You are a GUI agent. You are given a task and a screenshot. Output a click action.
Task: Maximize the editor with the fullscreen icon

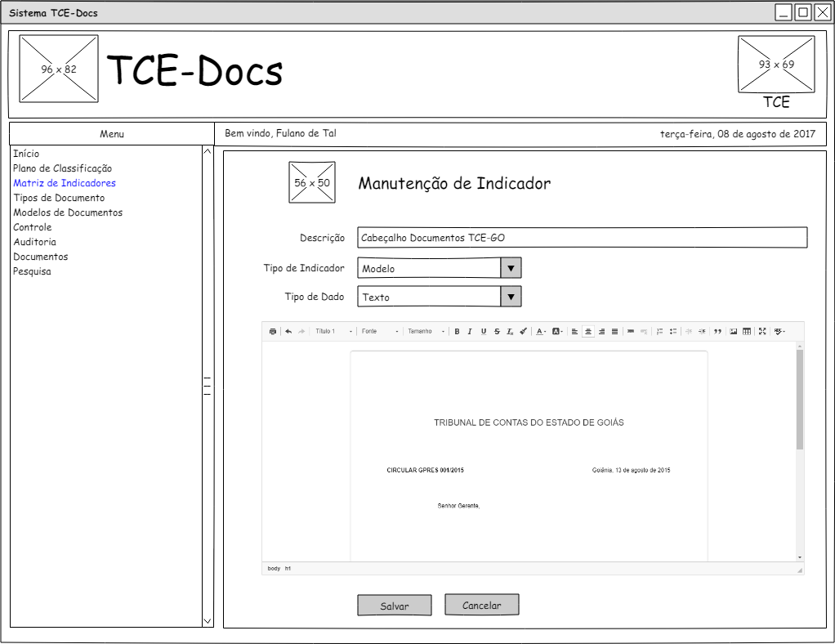click(762, 332)
